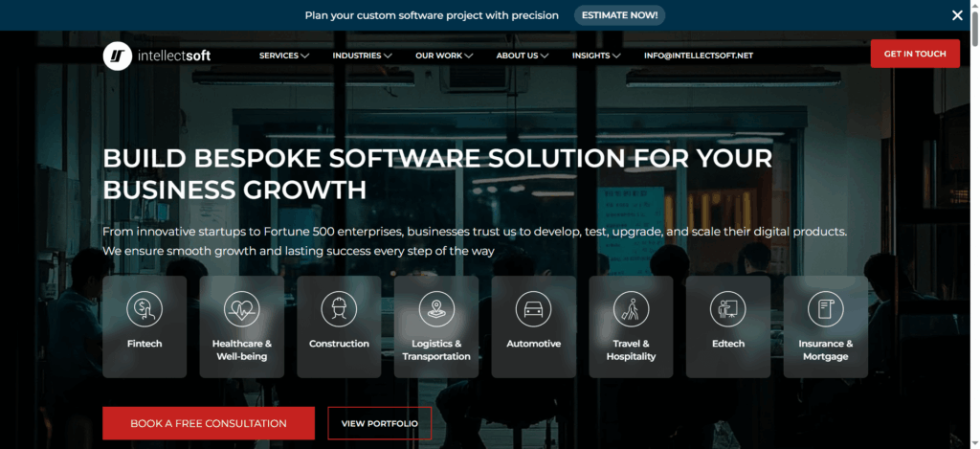
Task: Click the "Plan your custom software project" text
Action: click(432, 15)
